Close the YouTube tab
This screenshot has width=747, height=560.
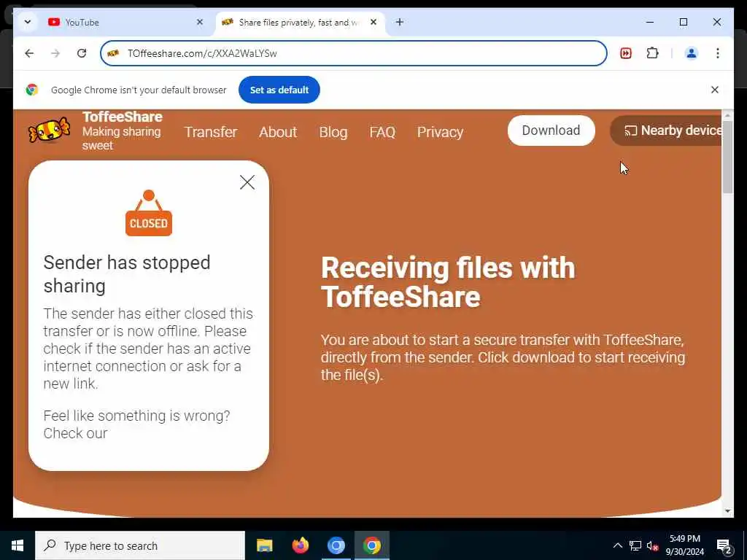200,22
